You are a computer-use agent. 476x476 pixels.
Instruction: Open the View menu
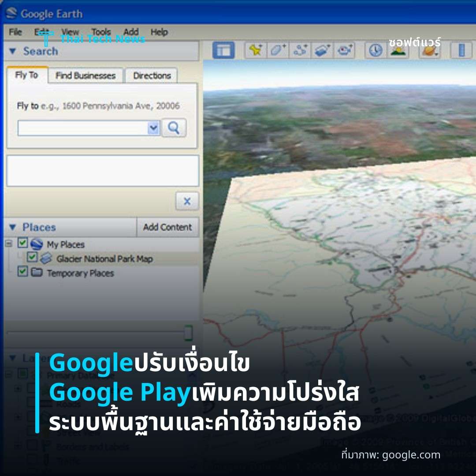[70, 32]
